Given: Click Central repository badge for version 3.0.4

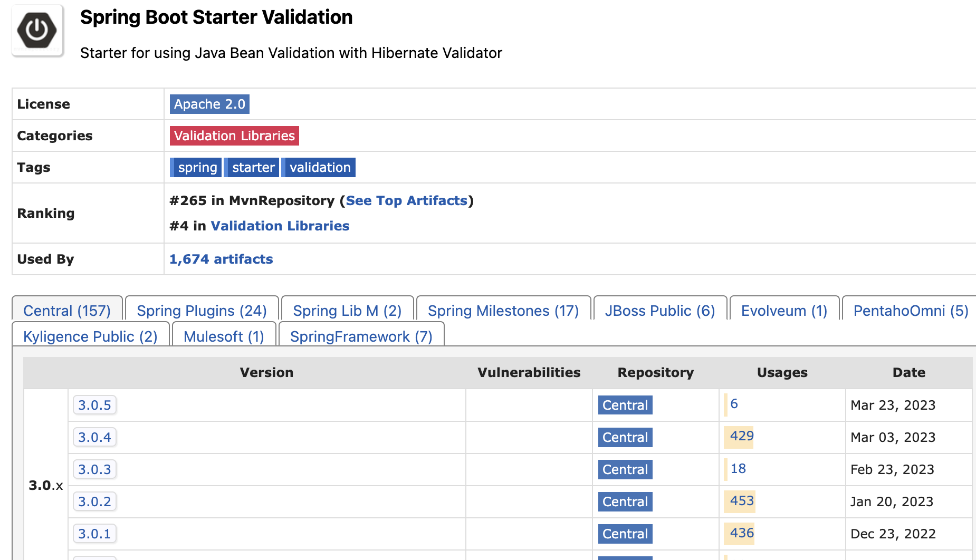Looking at the screenshot, I should coord(625,437).
